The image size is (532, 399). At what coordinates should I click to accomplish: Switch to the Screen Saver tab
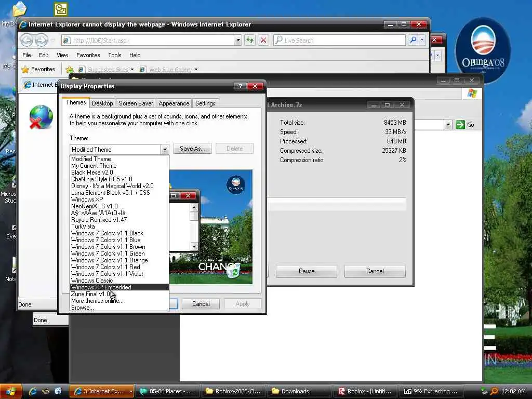(x=136, y=103)
